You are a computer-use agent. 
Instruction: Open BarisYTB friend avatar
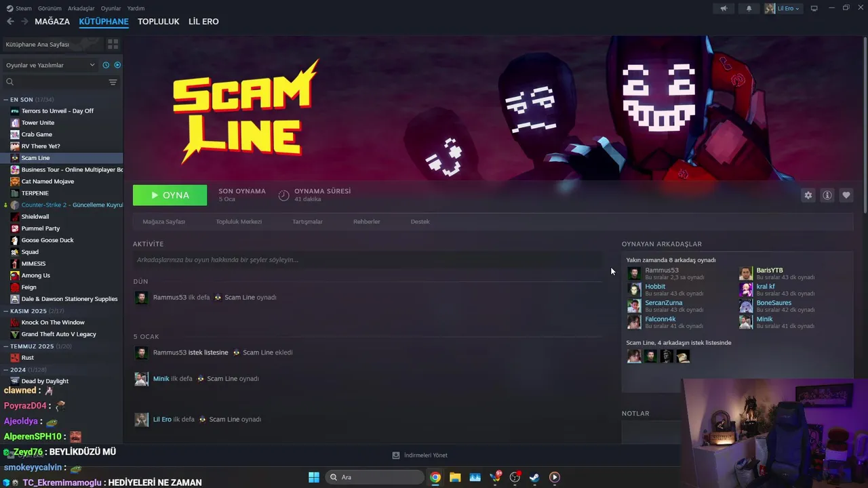point(746,273)
